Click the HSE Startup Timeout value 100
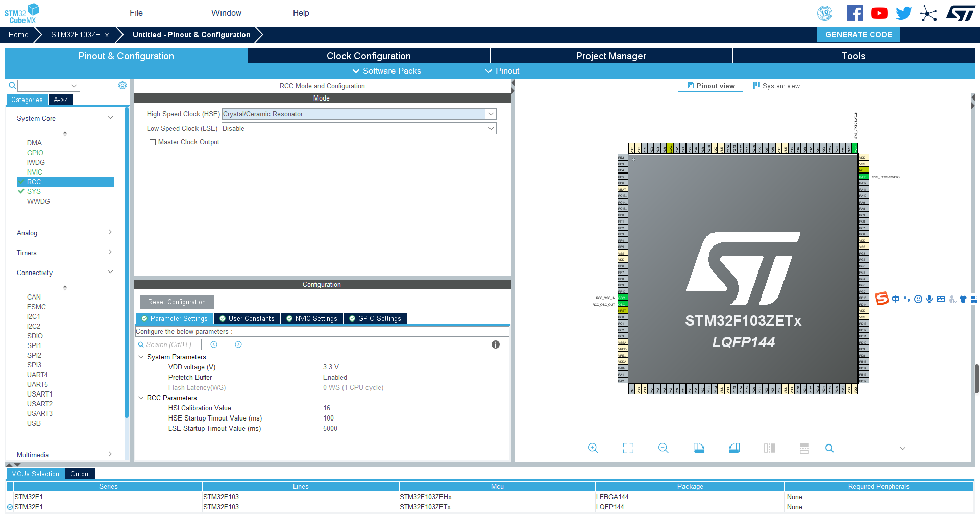Image resolution: width=980 pixels, height=519 pixels. (328, 418)
